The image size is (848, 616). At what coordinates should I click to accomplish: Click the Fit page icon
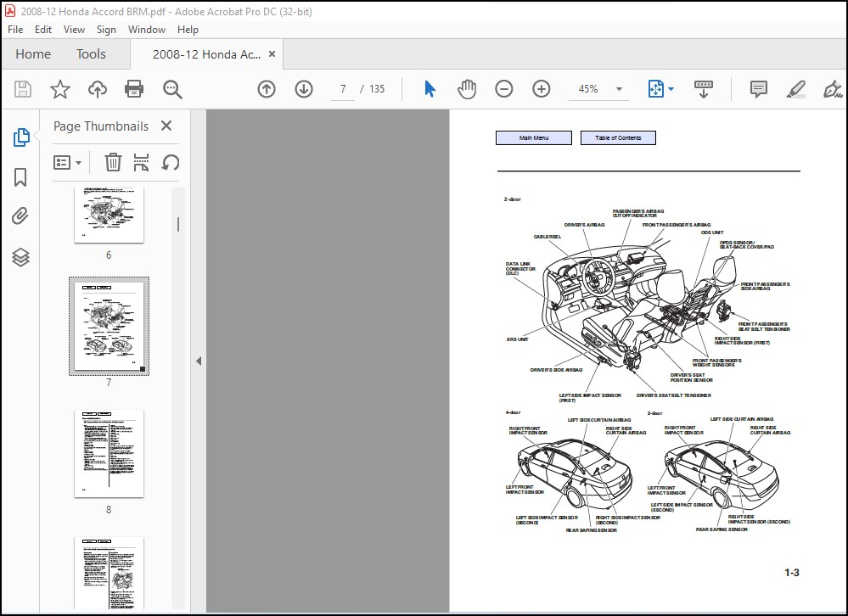[655, 89]
